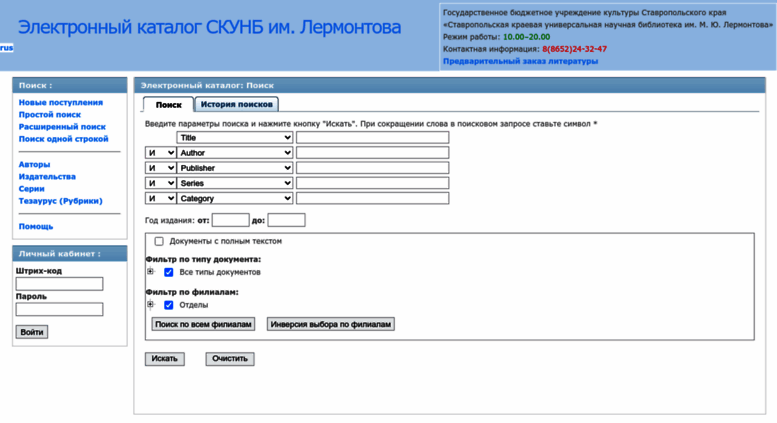The image size is (777, 423).
Task: Open the Publisher field-type dropdown
Action: point(235,168)
